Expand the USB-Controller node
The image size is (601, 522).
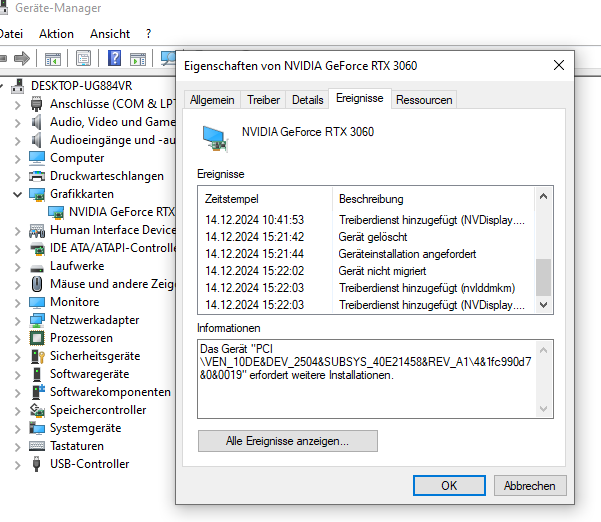coord(17,465)
